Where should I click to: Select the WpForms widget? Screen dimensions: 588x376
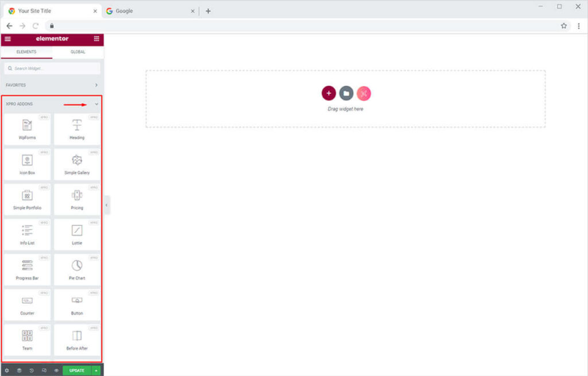pyautogui.click(x=27, y=129)
